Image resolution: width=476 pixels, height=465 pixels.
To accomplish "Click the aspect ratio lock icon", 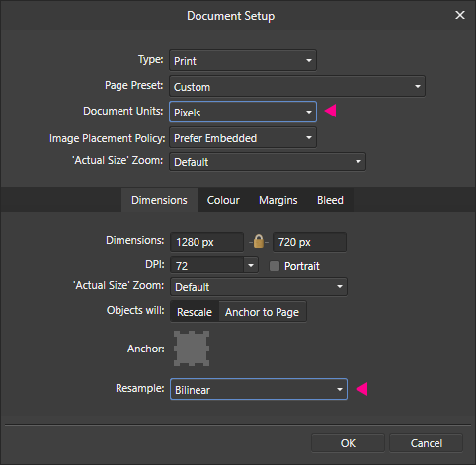I will (259, 242).
